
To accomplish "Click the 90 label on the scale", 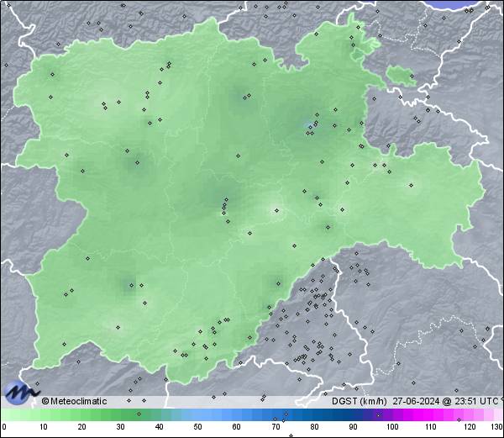I will click(353, 427).
